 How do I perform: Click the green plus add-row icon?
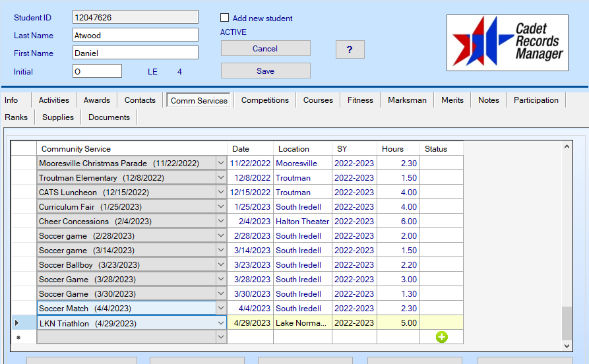[441, 337]
